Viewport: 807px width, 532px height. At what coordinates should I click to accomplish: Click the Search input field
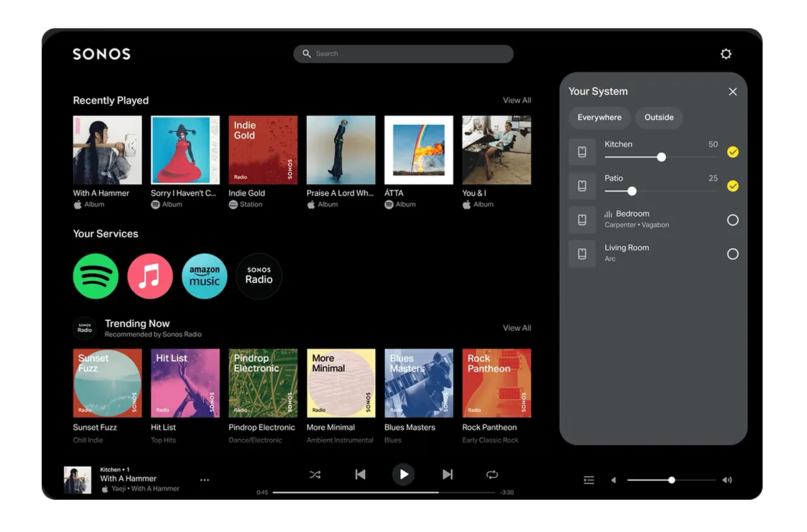[403, 54]
